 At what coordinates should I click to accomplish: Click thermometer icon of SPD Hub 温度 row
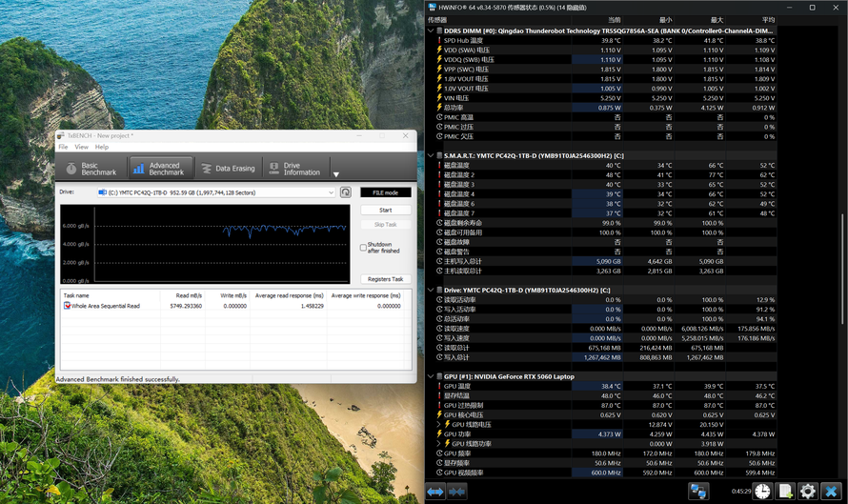pos(439,41)
